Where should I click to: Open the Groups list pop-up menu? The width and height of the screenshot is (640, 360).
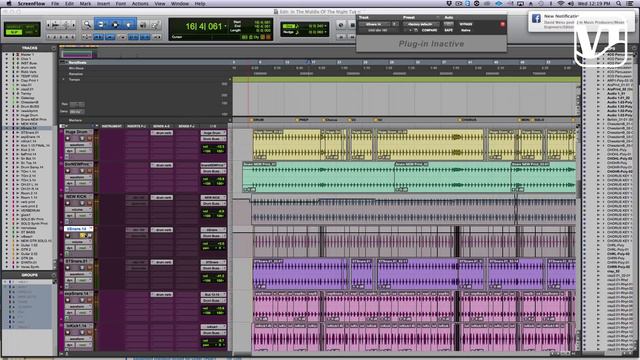tap(53, 275)
